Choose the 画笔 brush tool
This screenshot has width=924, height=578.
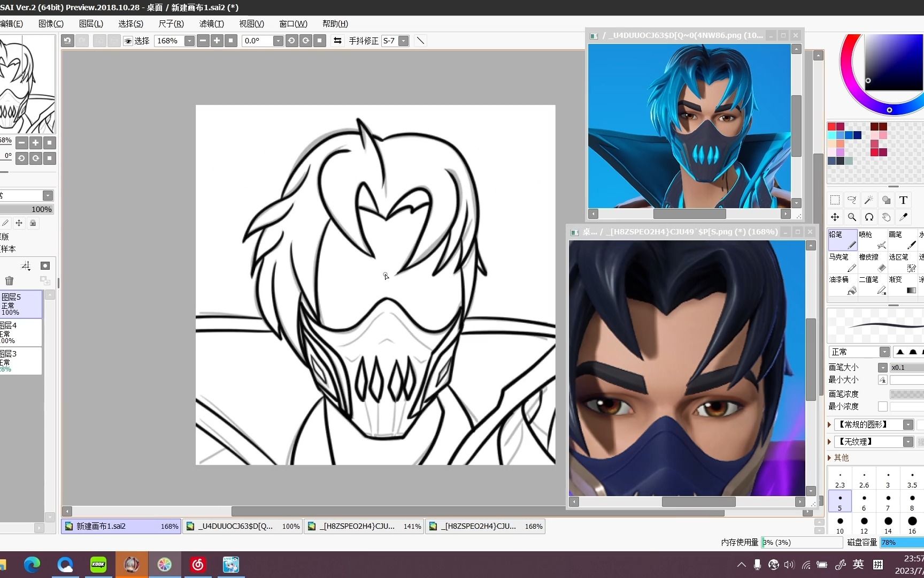pos(903,240)
